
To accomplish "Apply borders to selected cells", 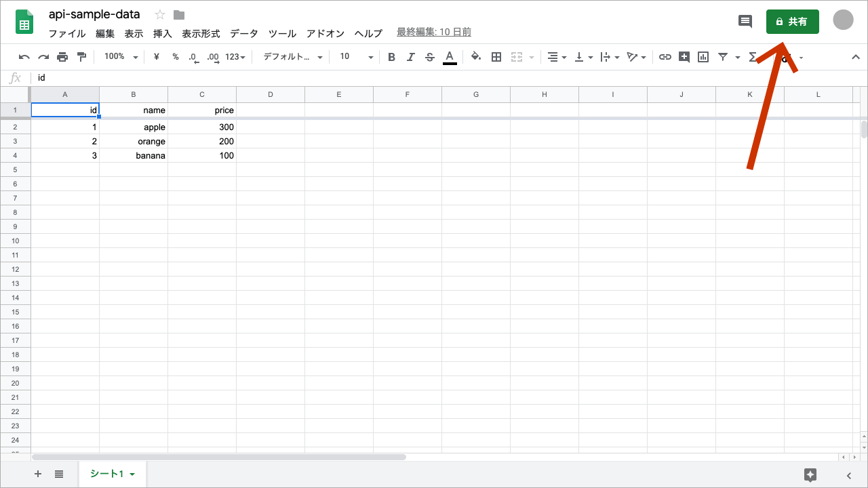I will tap(496, 57).
